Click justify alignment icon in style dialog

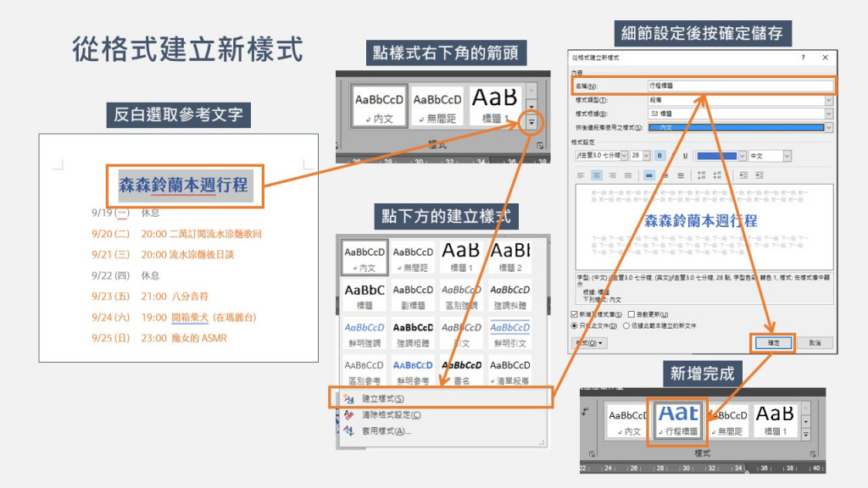pos(628,175)
